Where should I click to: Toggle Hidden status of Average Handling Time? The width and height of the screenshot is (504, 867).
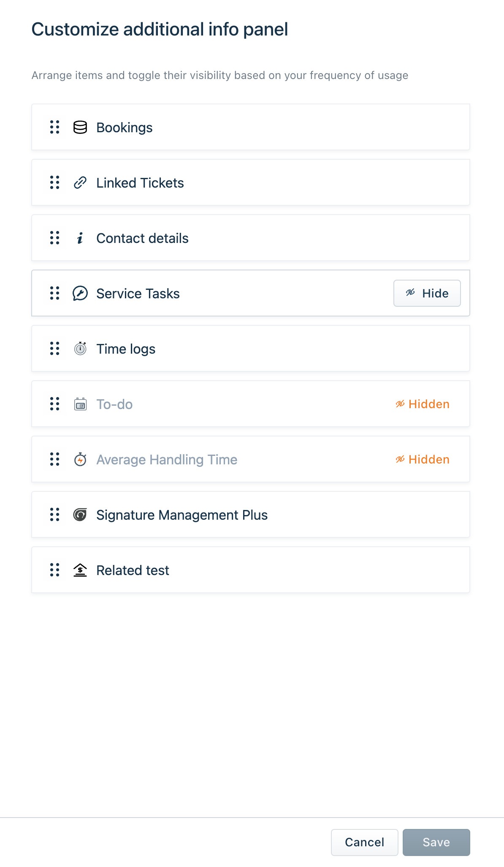423,459
